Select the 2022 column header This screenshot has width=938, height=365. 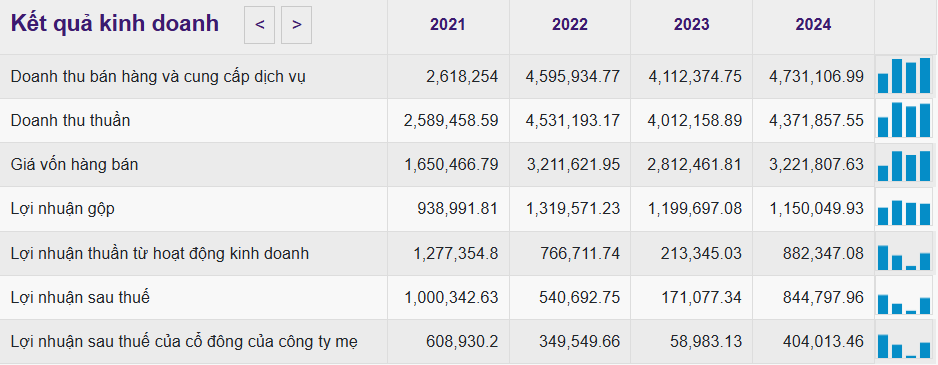(570, 25)
